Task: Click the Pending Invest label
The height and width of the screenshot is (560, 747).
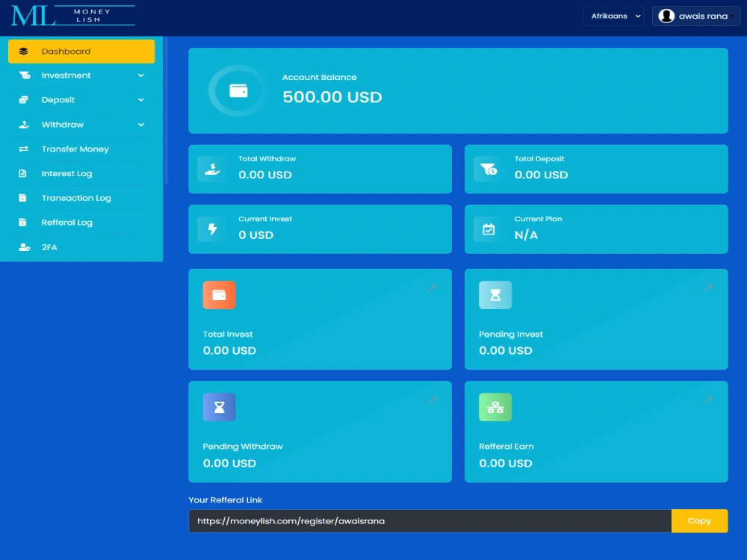Action: tap(511, 335)
